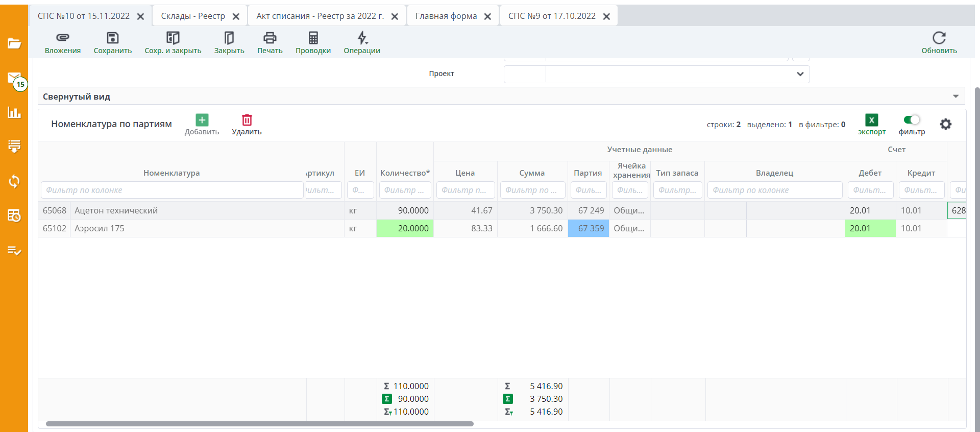Click the horizontal scrollbar under the table
The width and height of the screenshot is (980, 432).
[x=259, y=424]
